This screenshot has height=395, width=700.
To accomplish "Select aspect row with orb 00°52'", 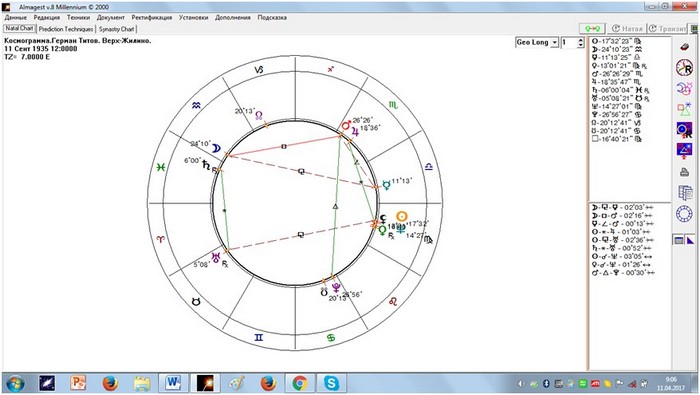I will tap(622, 248).
